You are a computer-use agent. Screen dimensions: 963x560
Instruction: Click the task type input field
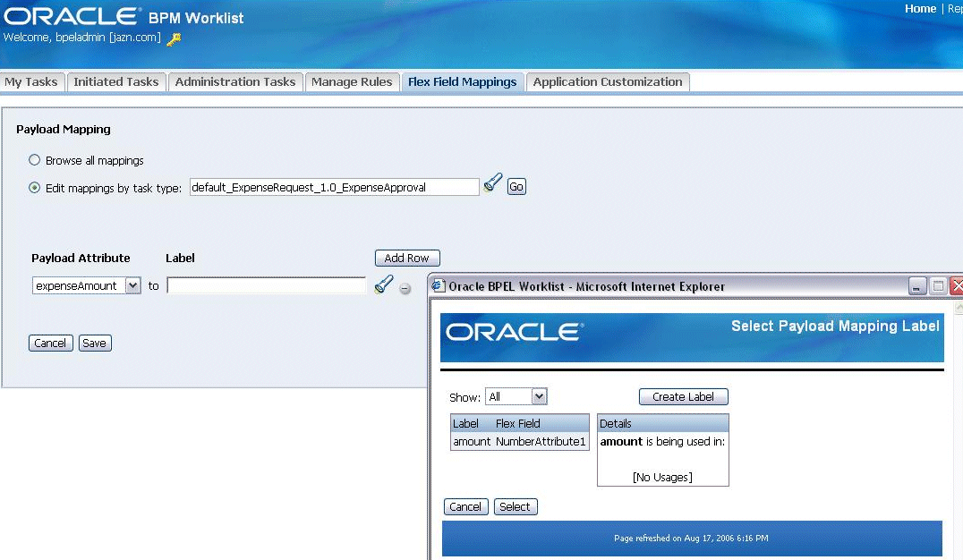click(x=334, y=187)
